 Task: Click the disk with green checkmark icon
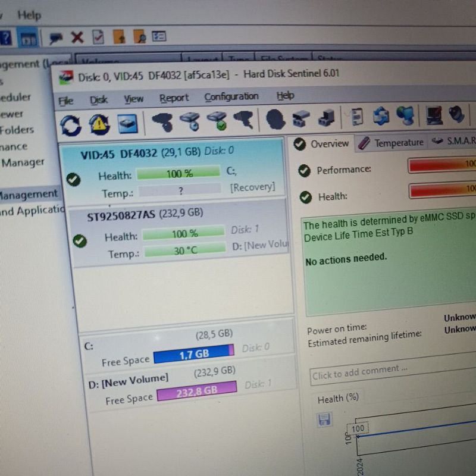(217, 121)
